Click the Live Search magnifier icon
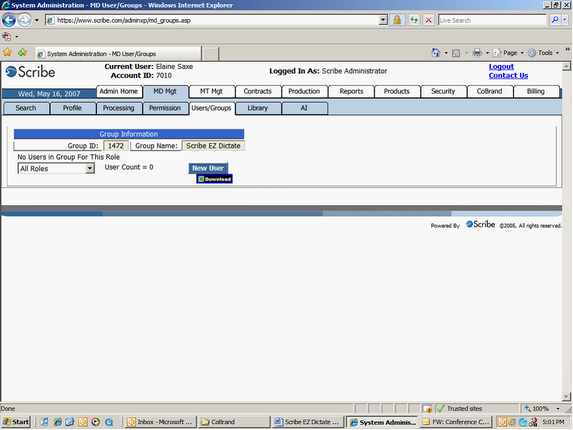 pos(555,20)
